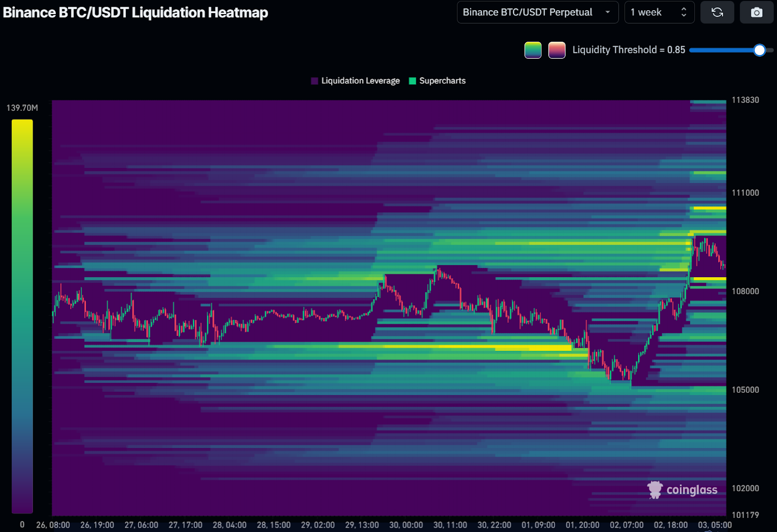Click the 28, 04:00 time axis label
777x532 pixels.
pyautogui.click(x=230, y=525)
